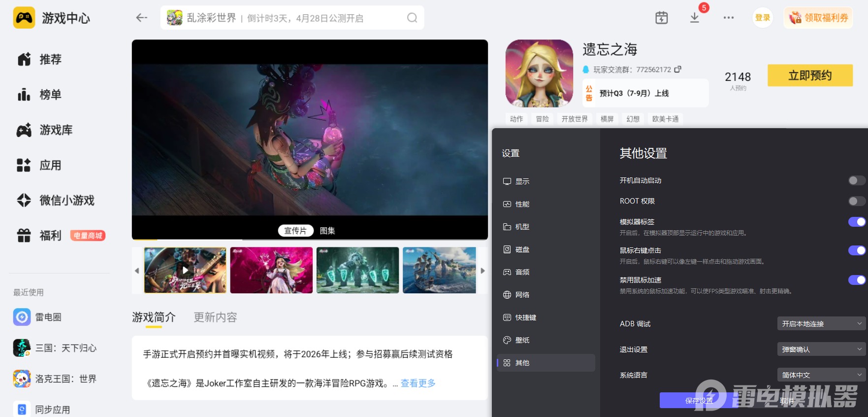Click the 领取福利券 button
Image resolution: width=868 pixels, height=417 pixels.
(818, 18)
